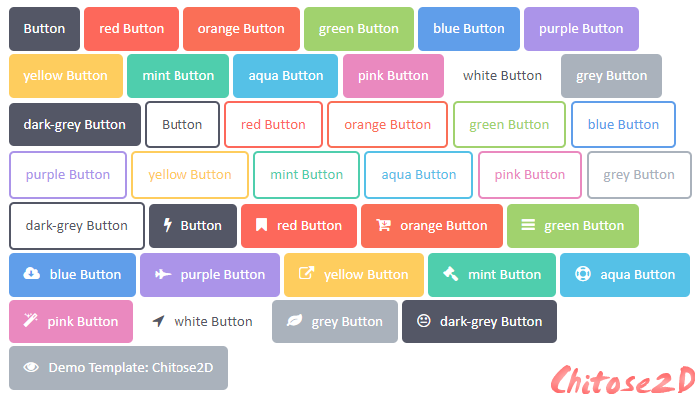Click the gavel icon on mint Button

(450, 273)
